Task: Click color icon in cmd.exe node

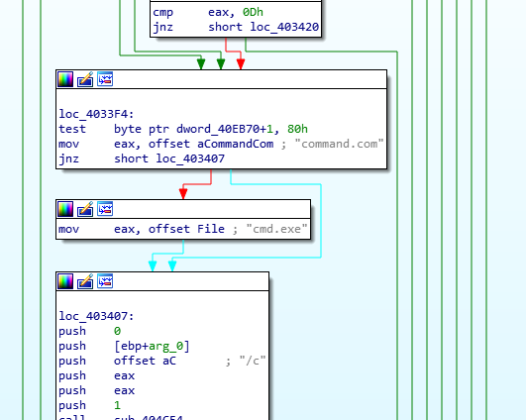Action: (x=65, y=209)
